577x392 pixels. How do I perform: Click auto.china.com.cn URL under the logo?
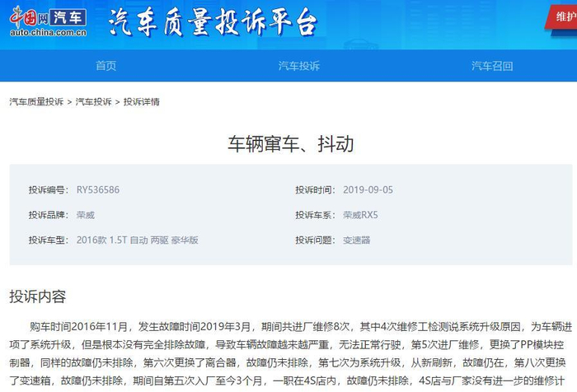point(48,32)
